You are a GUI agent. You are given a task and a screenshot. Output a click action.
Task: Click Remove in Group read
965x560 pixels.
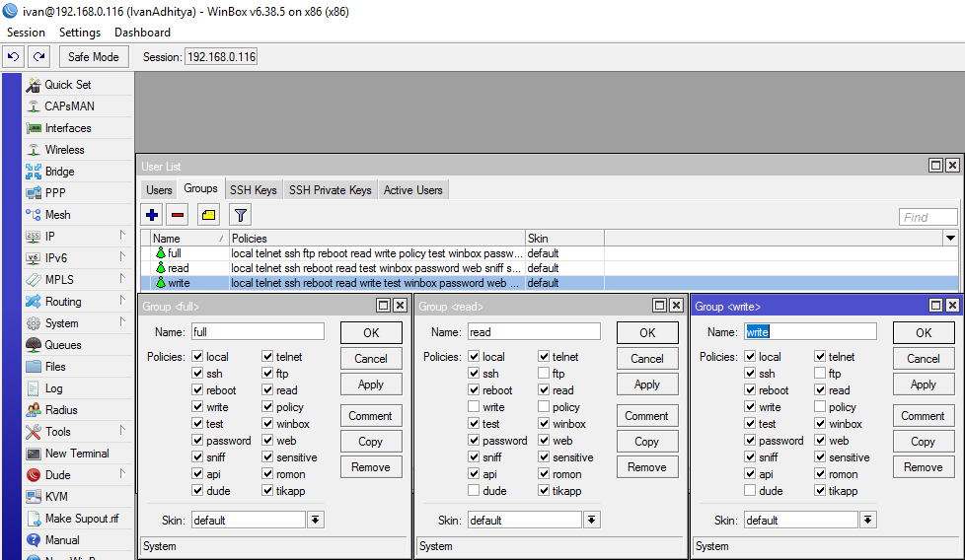(x=647, y=467)
